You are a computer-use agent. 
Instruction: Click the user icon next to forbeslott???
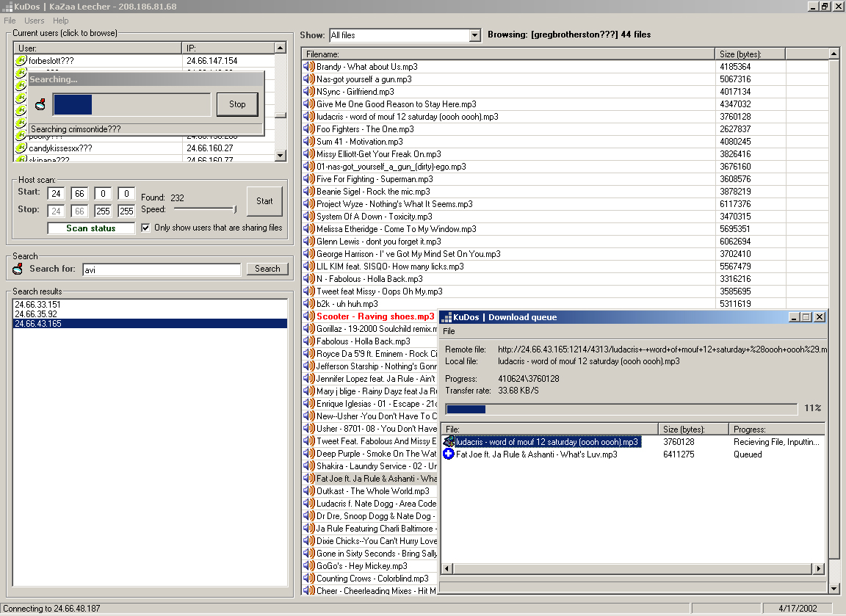pyautogui.click(x=21, y=60)
